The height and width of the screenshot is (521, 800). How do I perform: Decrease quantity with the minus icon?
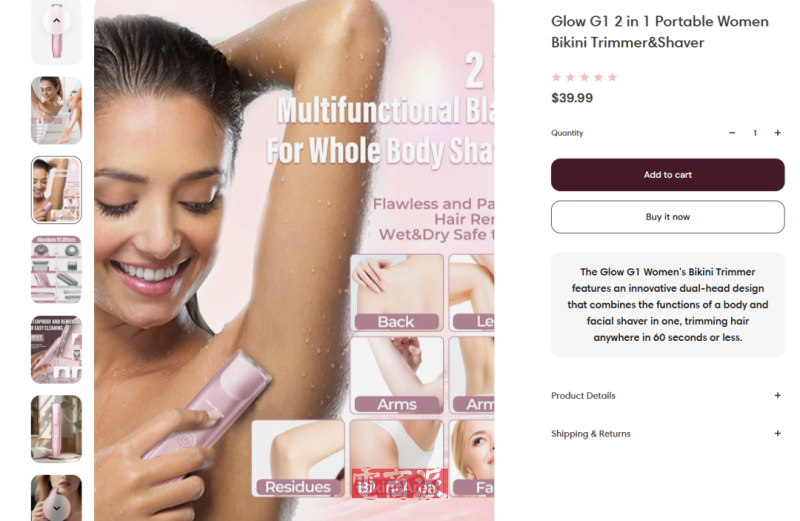(x=732, y=133)
